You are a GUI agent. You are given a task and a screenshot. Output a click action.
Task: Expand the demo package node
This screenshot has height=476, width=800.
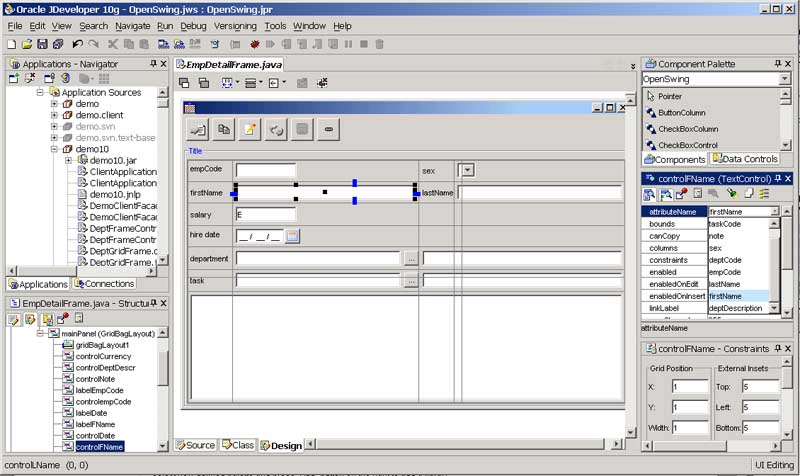(54, 104)
